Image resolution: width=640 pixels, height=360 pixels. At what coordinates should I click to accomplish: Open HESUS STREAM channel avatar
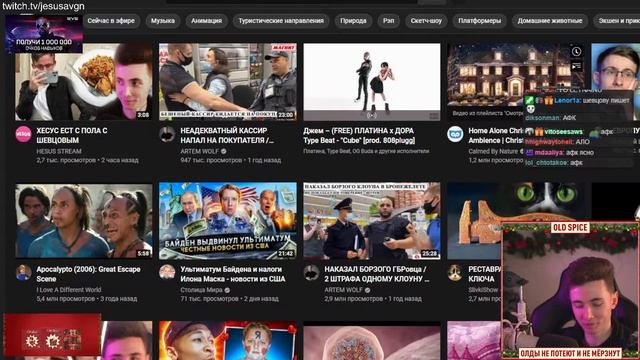tap(24, 134)
